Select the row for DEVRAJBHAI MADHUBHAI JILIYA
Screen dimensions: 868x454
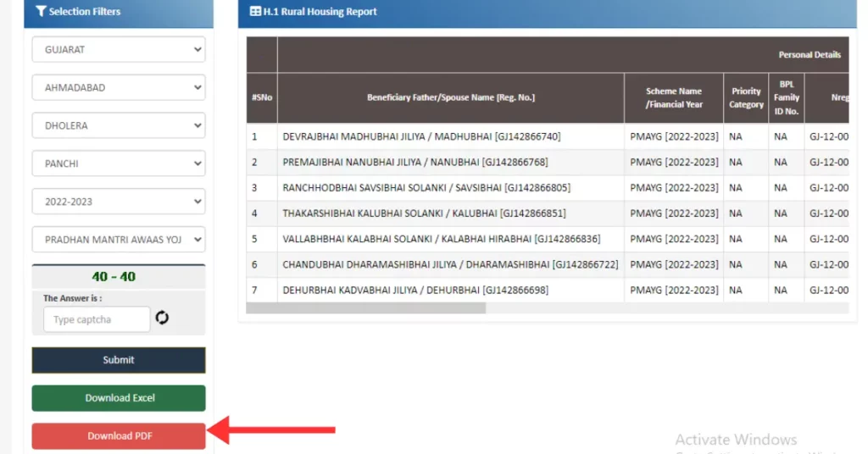click(421, 136)
